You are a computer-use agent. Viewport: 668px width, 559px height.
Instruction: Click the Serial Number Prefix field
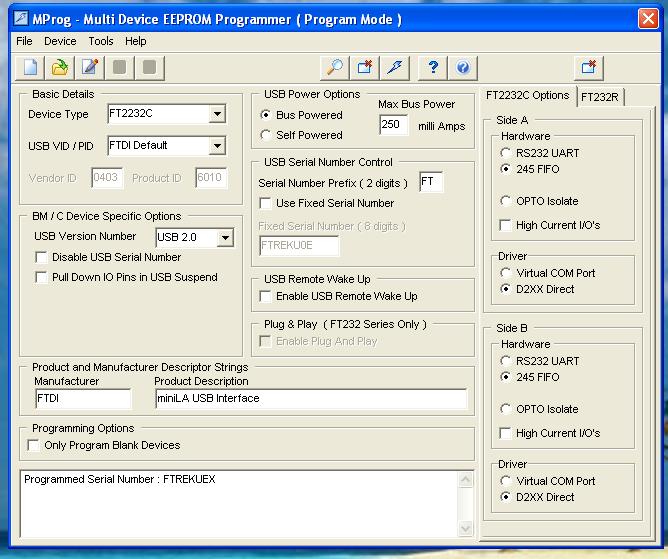(x=431, y=182)
